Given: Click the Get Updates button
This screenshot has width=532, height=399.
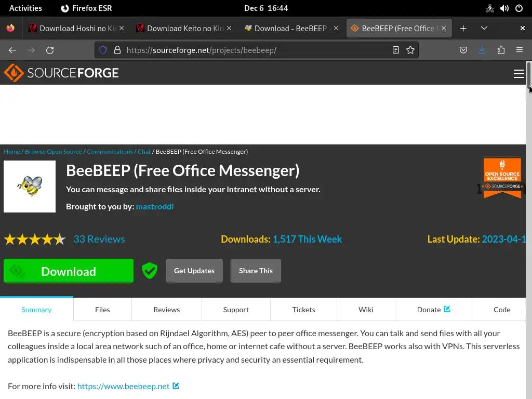Looking at the screenshot, I should tap(194, 271).
